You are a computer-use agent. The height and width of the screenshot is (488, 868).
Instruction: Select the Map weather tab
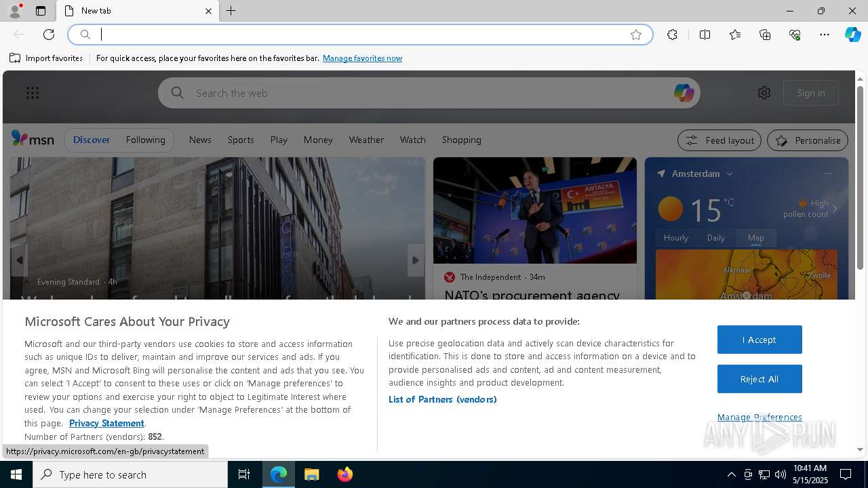click(x=756, y=238)
